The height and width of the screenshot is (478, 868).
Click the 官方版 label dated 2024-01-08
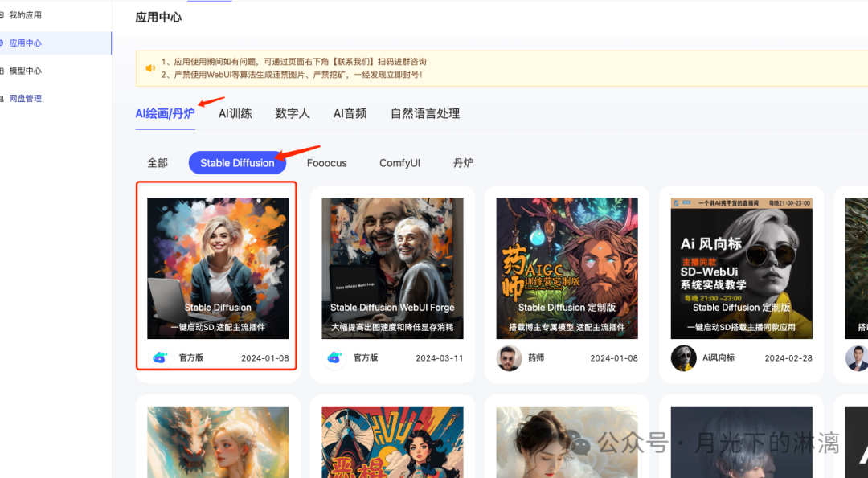click(191, 358)
